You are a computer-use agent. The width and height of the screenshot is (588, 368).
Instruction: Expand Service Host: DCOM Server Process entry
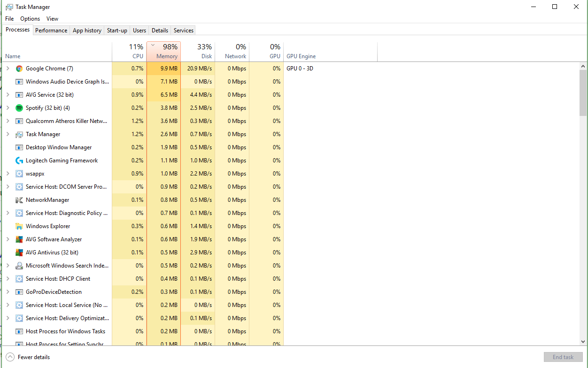click(8, 187)
